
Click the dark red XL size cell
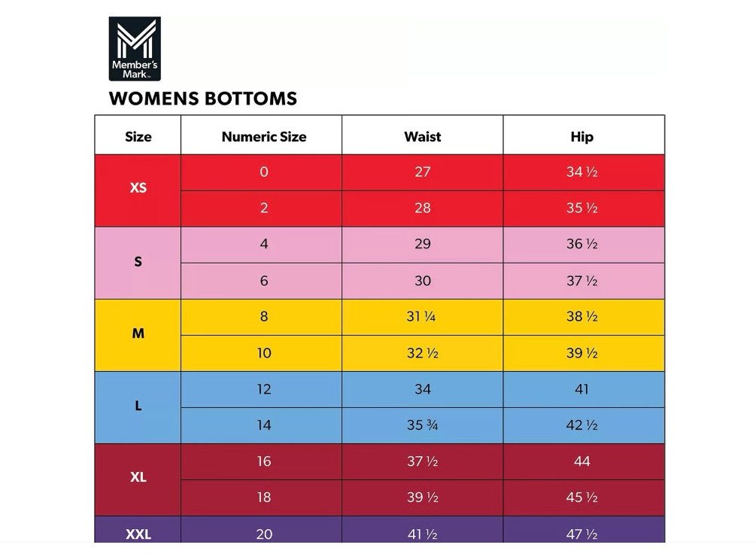(x=138, y=477)
